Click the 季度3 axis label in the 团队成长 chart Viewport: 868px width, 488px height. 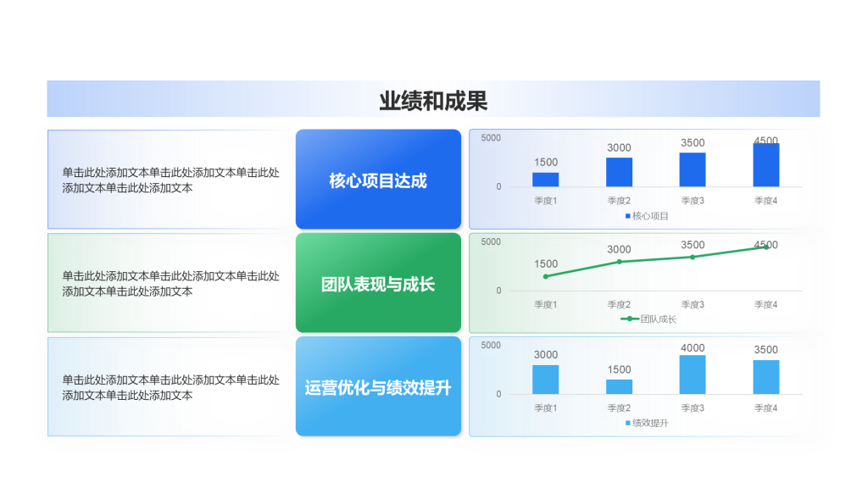[x=692, y=304]
